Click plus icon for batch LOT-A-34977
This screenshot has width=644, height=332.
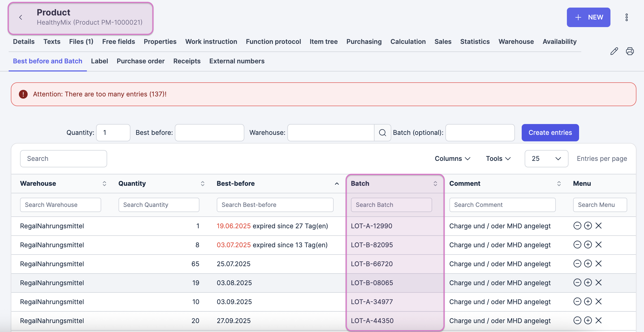click(588, 301)
